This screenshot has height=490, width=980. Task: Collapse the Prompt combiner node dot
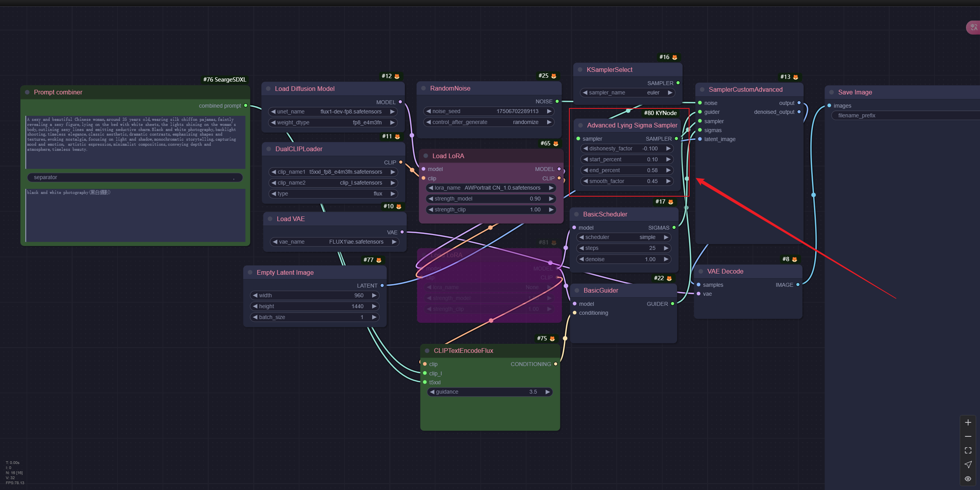(x=27, y=92)
